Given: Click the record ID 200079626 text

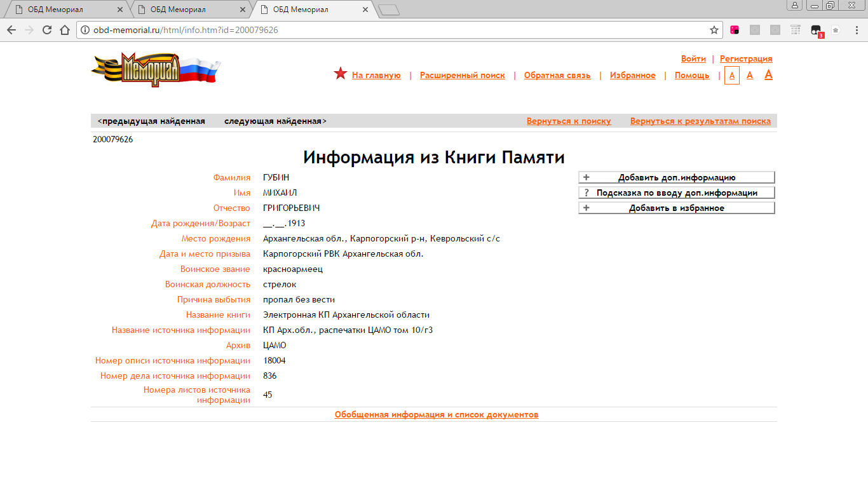Looking at the screenshot, I should tap(113, 139).
